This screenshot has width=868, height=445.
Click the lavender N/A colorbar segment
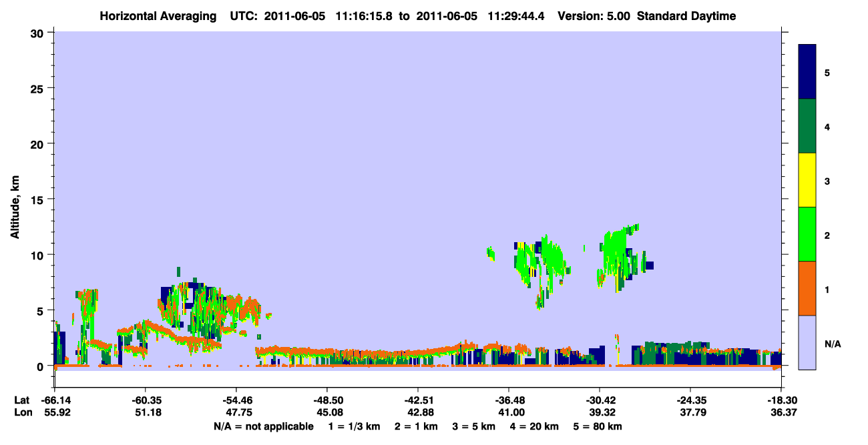pyautogui.click(x=807, y=342)
